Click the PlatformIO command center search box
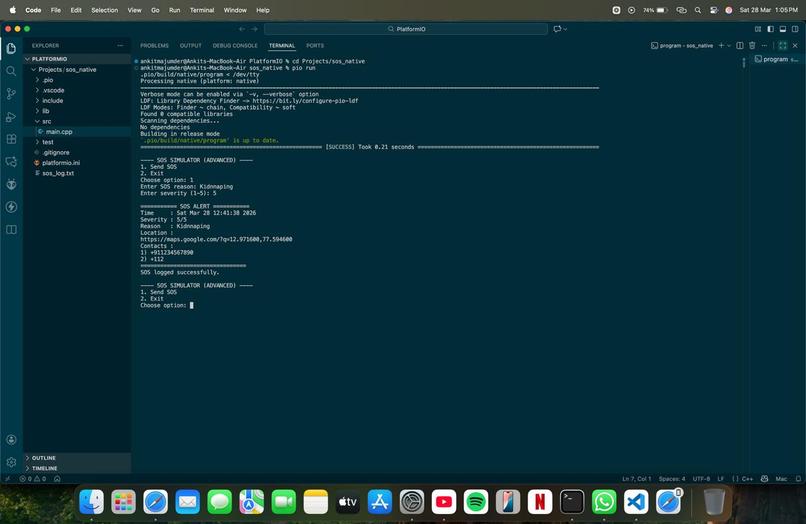The height and width of the screenshot is (524, 806). (x=406, y=29)
